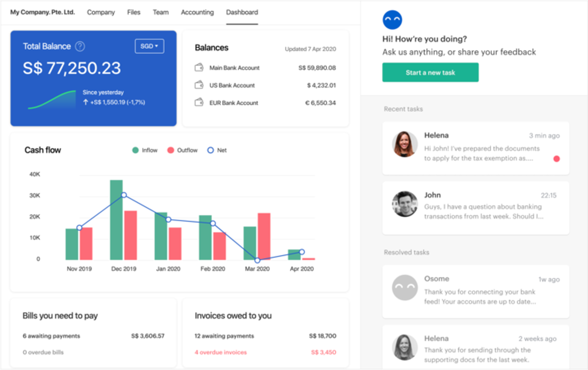
Task: Click the Net data point for Nov 2019
Action: (x=79, y=227)
